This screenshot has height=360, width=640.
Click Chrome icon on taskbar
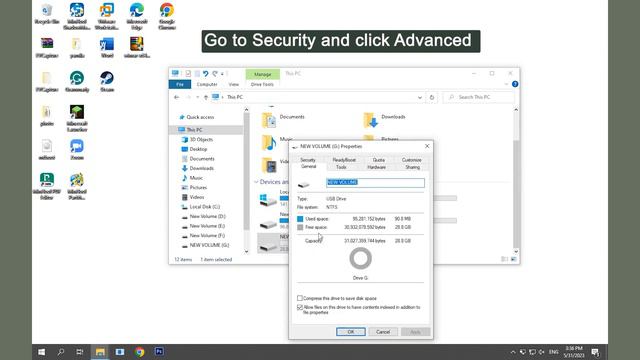coord(140,352)
